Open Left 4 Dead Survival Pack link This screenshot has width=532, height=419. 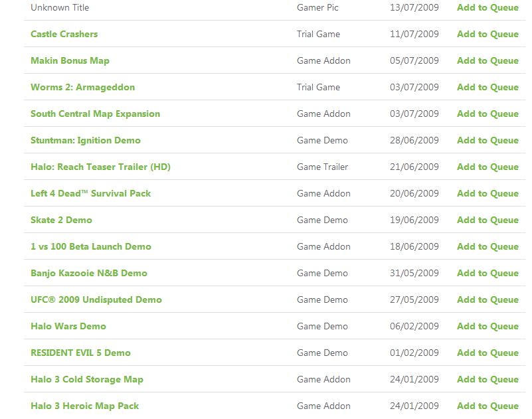[90, 193]
